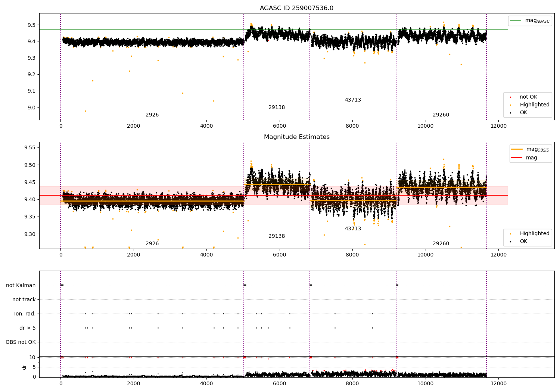The height and width of the screenshot is (392, 560).
Task: Select the mag OBSID legend entry
Action: (x=531, y=149)
